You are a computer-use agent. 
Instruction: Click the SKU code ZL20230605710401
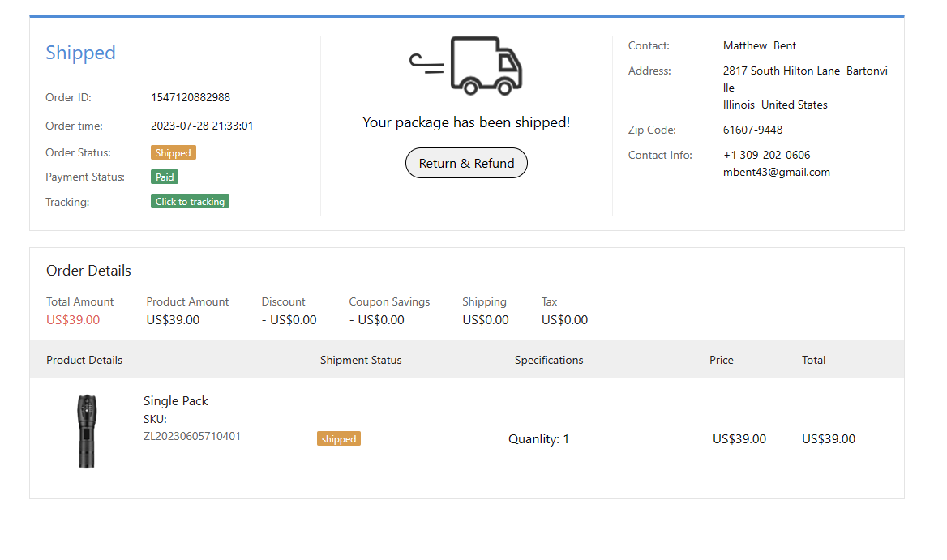pos(192,436)
